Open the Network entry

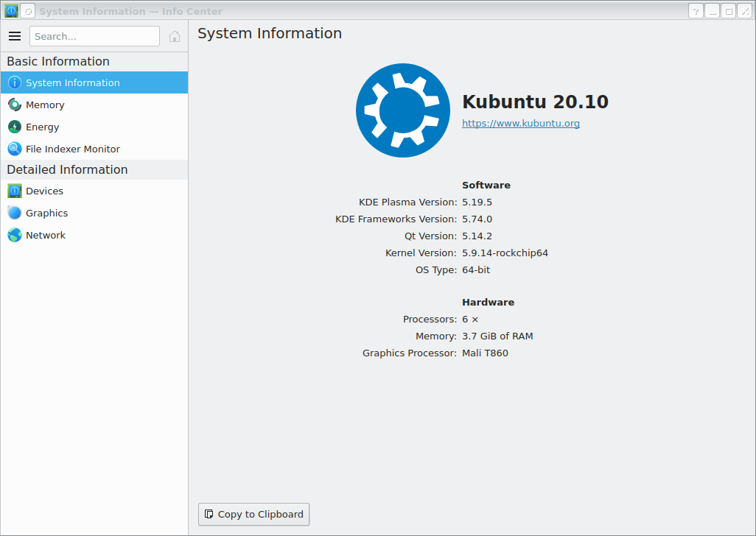point(94,235)
